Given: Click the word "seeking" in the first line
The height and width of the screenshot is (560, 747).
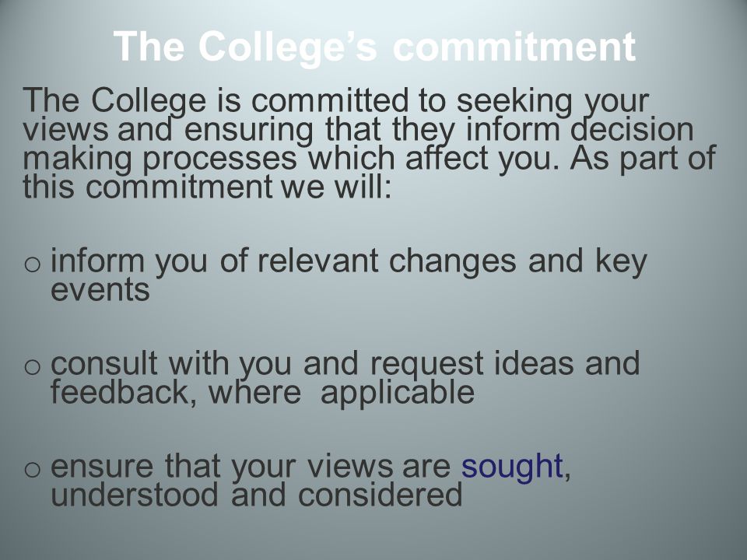Looking at the screenshot, I should [514, 102].
